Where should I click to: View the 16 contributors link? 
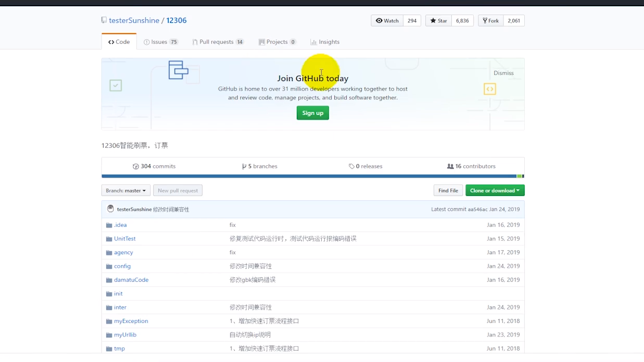pyautogui.click(x=471, y=166)
